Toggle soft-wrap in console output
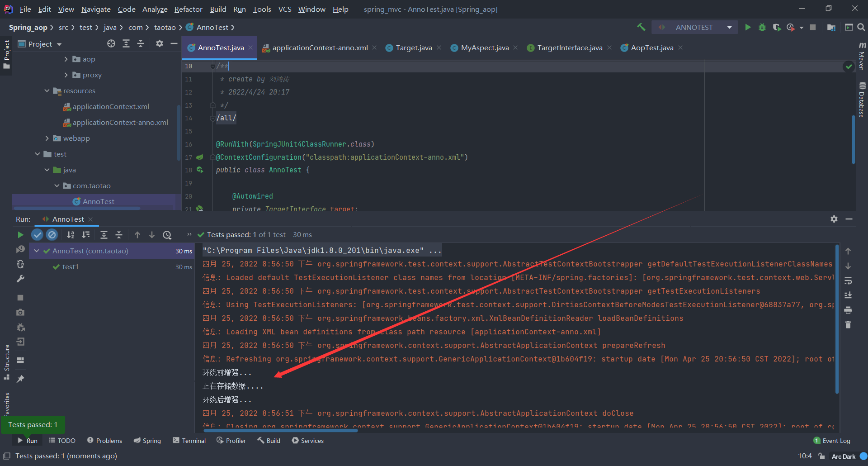868x466 pixels. pyautogui.click(x=848, y=281)
